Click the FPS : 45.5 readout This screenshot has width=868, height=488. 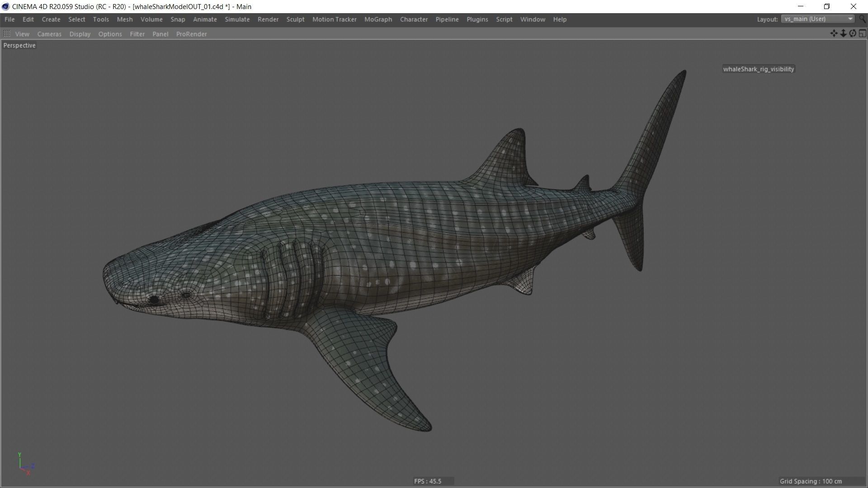tap(428, 481)
